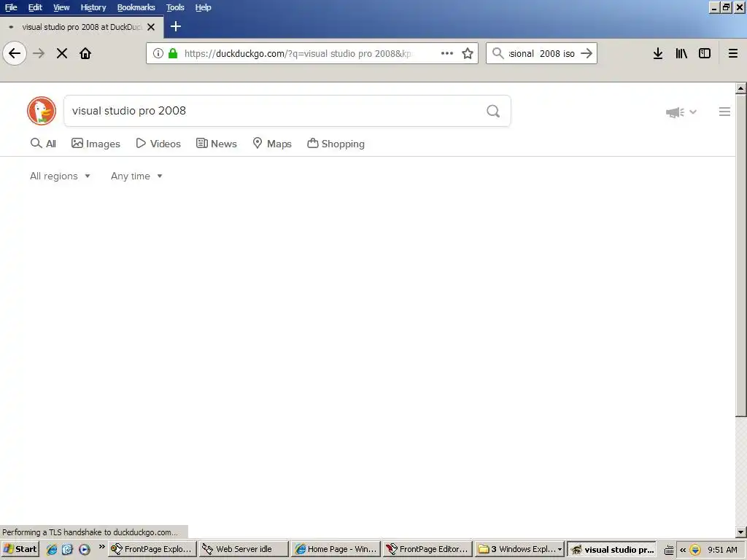
Task: Switch to Maps results
Action: click(x=272, y=144)
